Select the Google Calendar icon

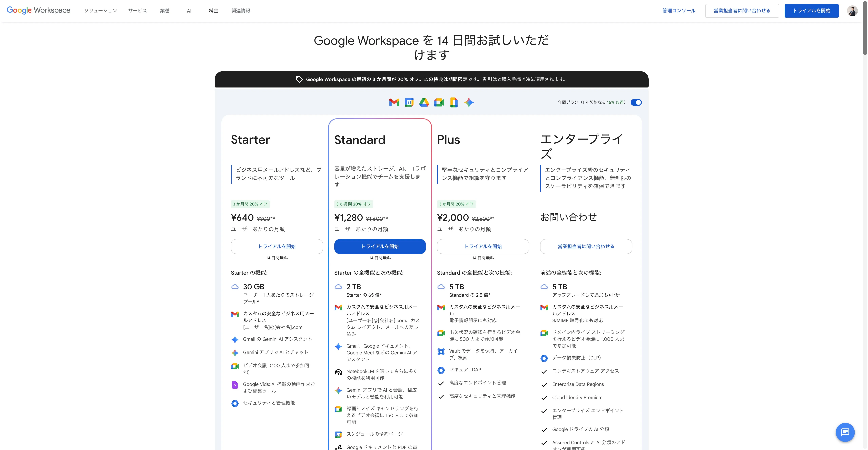(x=409, y=102)
